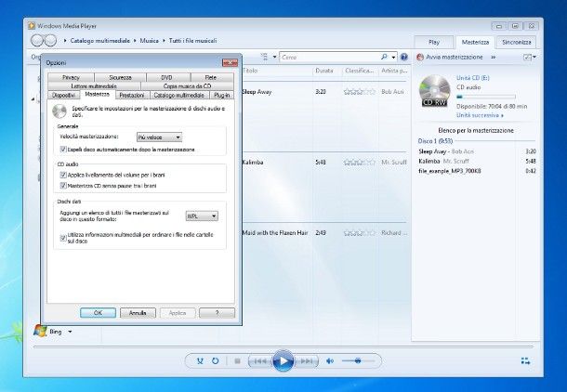Click the playback seek bar
The height and width of the screenshot is (392, 567).
click(283, 346)
